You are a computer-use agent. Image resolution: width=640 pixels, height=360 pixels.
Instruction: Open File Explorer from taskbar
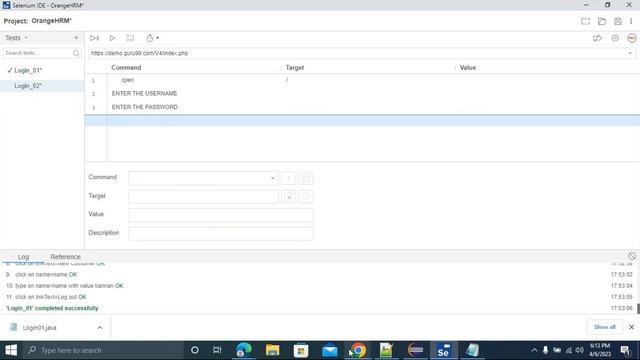point(272,350)
